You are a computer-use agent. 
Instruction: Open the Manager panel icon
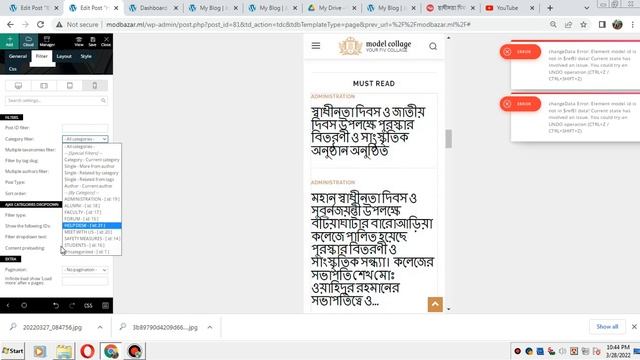point(47,41)
